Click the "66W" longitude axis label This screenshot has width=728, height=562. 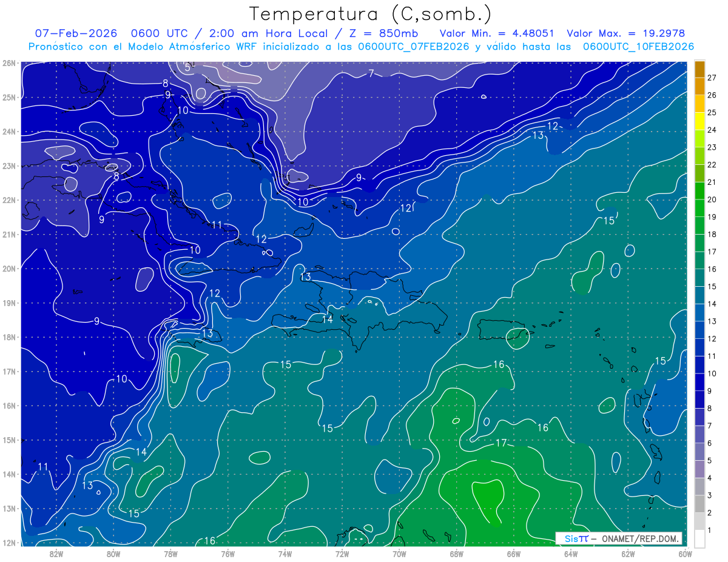click(514, 554)
